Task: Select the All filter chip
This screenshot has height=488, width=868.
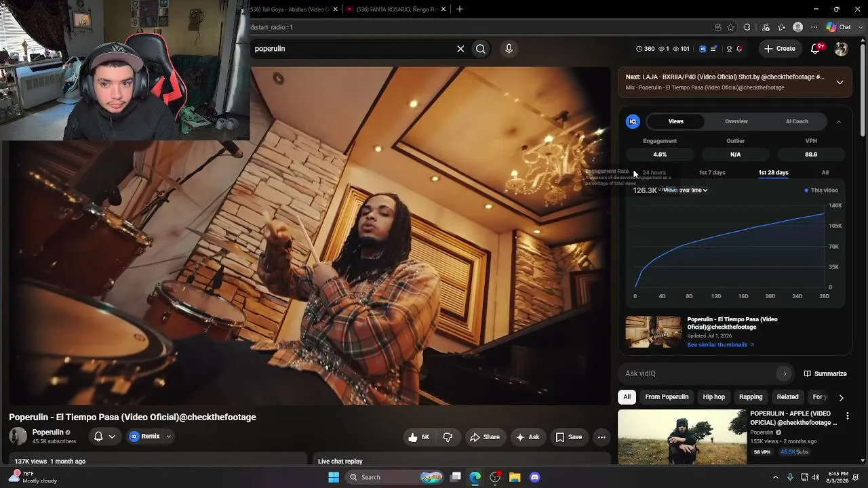Action: (x=627, y=397)
